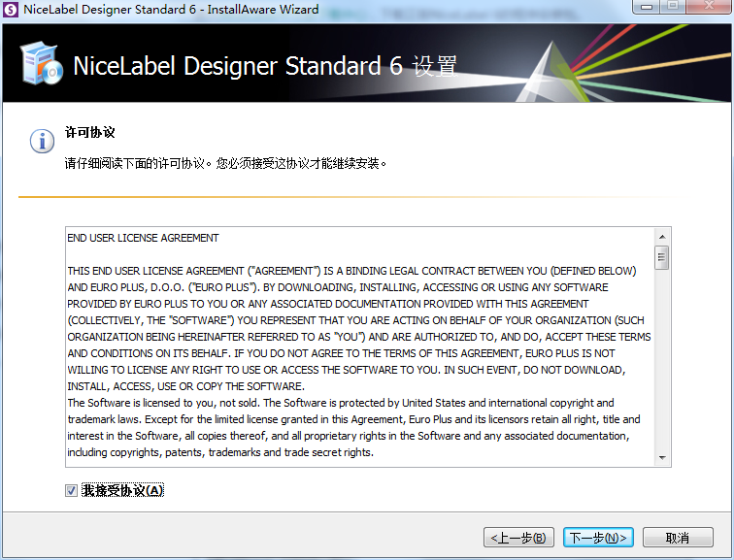Viewport: 734px width, 560px height.
Task: Click the license scrollbar down arrow
Action: coord(662,457)
